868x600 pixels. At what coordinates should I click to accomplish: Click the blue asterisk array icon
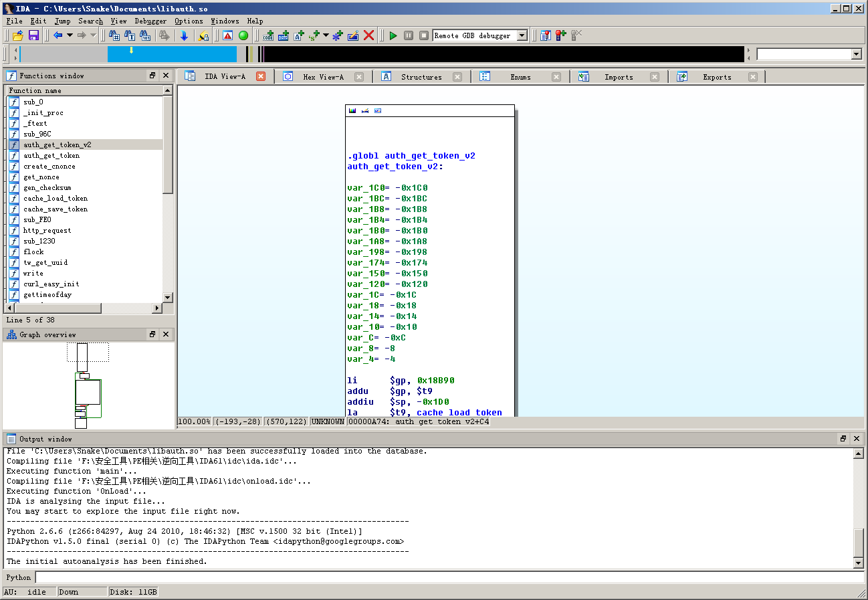click(x=338, y=35)
